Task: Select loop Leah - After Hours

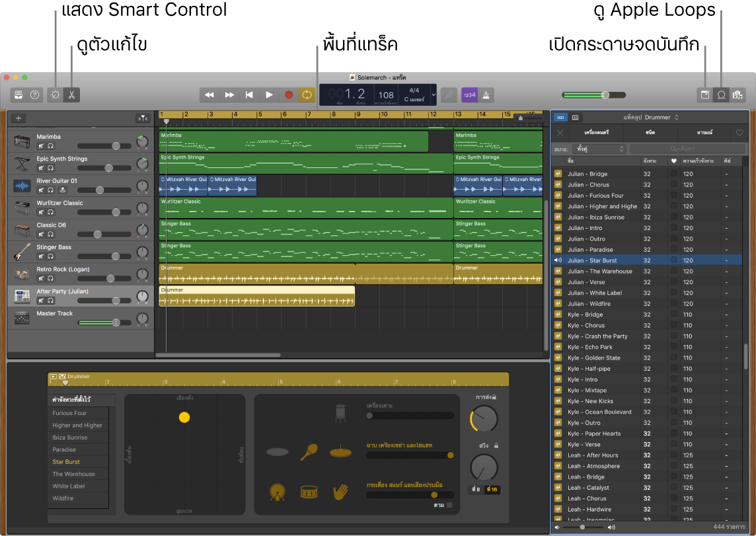Action: pyautogui.click(x=646, y=455)
